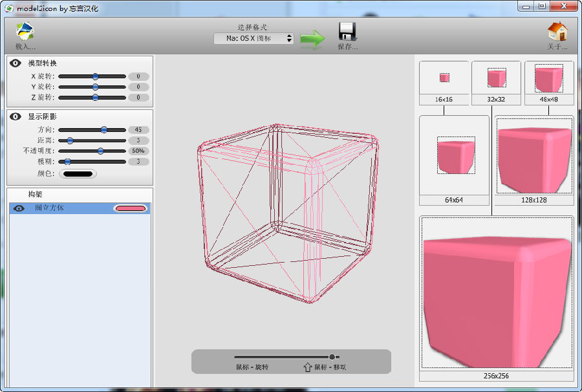Image resolution: width=582 pixels, height=392 pixels.
Task: Click the green convert arrow icon
Action: pyautogui.click(x=313, y=38)
